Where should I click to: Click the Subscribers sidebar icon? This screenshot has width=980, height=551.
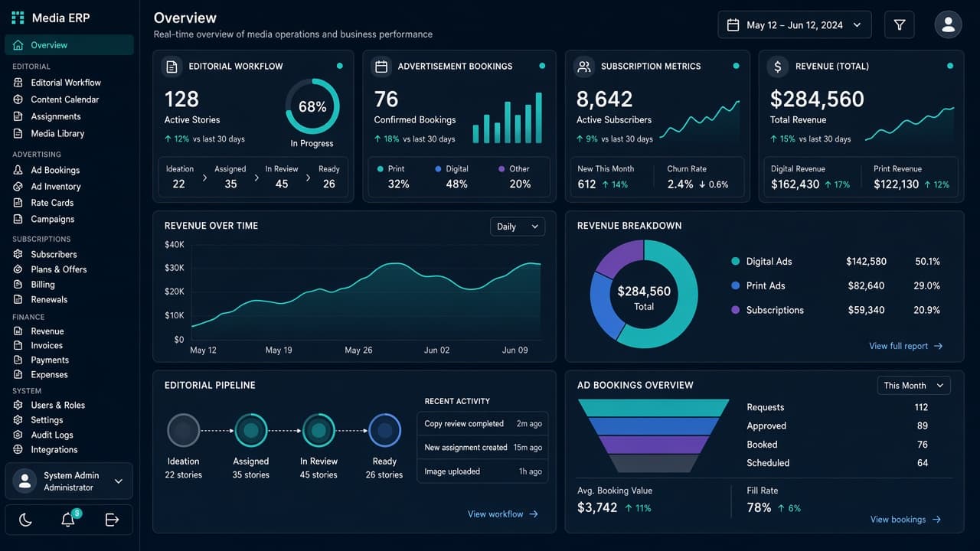point(18,254)
